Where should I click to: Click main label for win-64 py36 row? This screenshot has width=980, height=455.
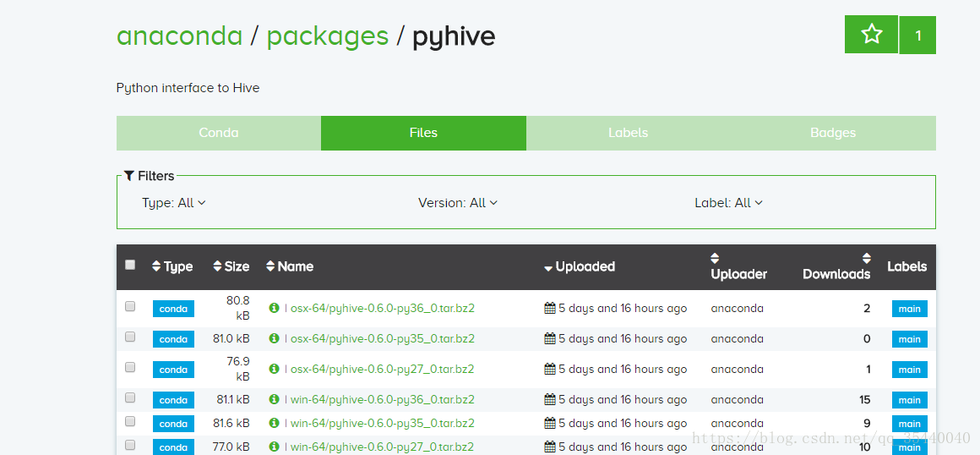point(909,400)
